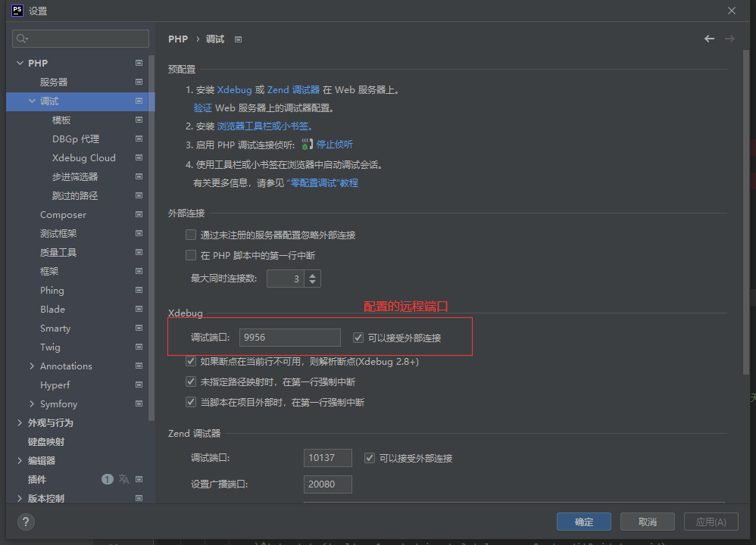Click the 取消 button
Viewport: 756px width, 545px height.
pos(647,522)
